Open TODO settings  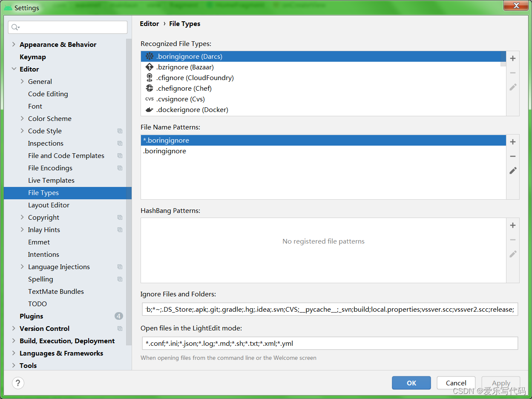click(37, 304)
